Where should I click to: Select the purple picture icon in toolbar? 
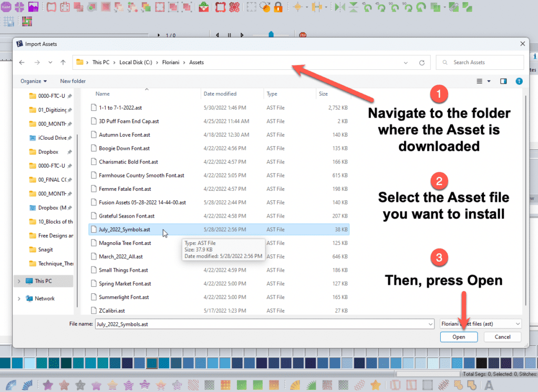(33, 7)
